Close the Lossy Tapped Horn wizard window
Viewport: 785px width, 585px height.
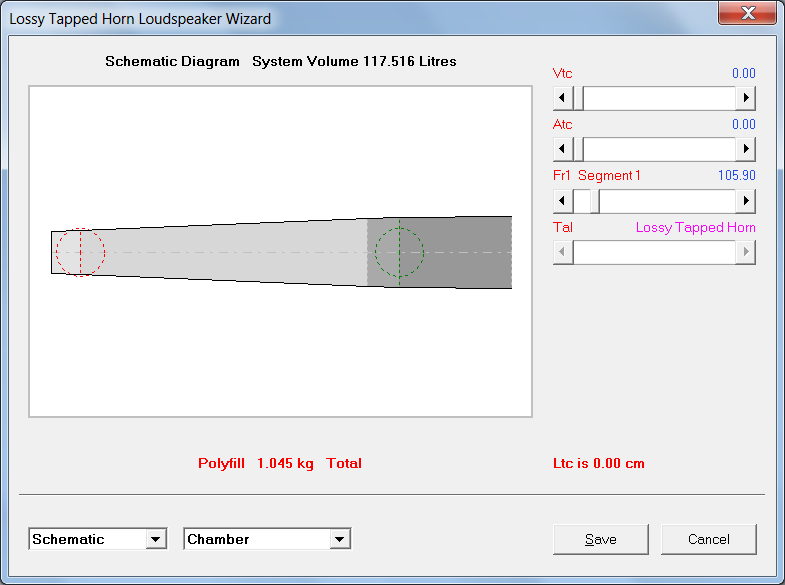tap(748, 13)
